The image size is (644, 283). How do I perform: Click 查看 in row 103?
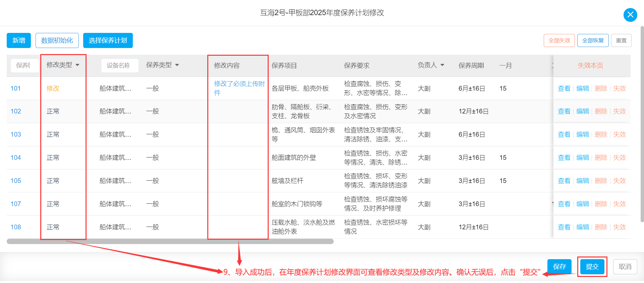(564, 134)
